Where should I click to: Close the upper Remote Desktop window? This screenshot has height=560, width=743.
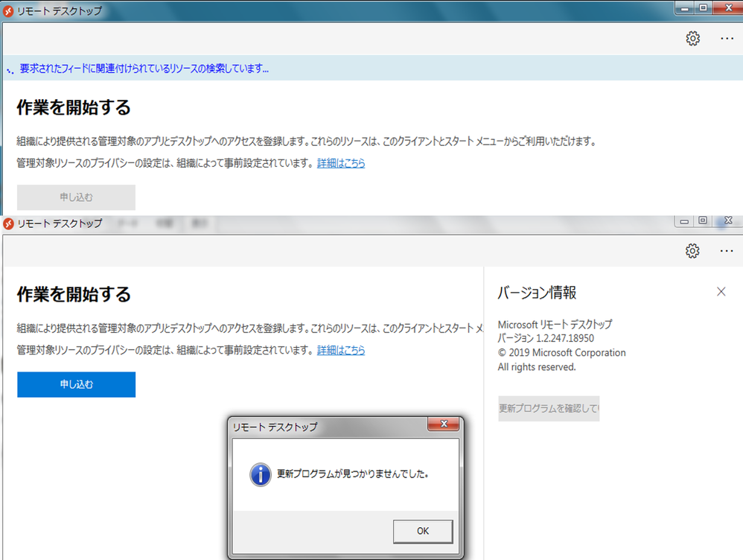tap(728, 8)
